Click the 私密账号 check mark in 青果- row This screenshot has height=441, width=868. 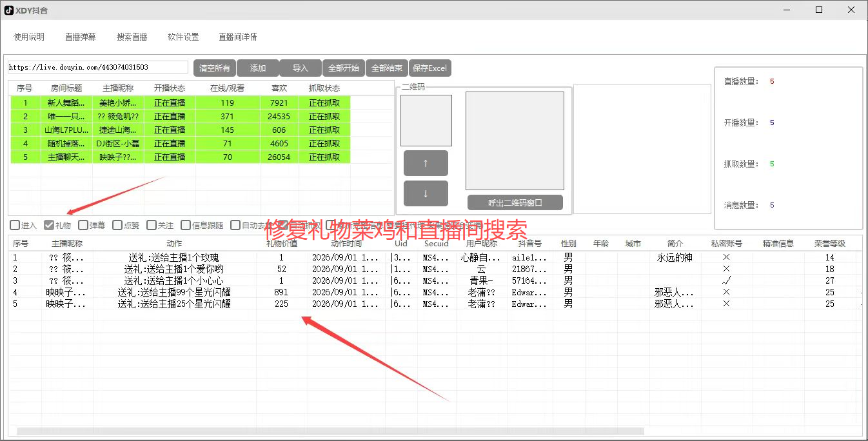(726, 280)
